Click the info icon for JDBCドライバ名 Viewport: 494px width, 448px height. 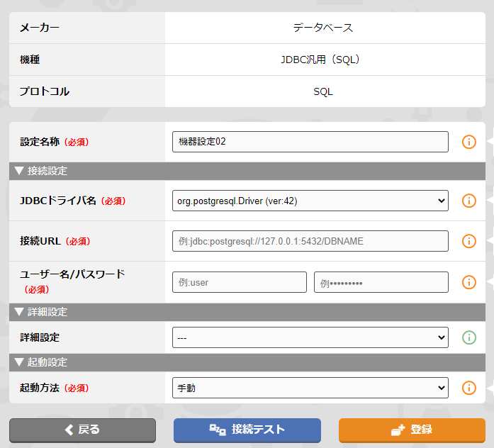pyautogui.click(x=468, y=201)
